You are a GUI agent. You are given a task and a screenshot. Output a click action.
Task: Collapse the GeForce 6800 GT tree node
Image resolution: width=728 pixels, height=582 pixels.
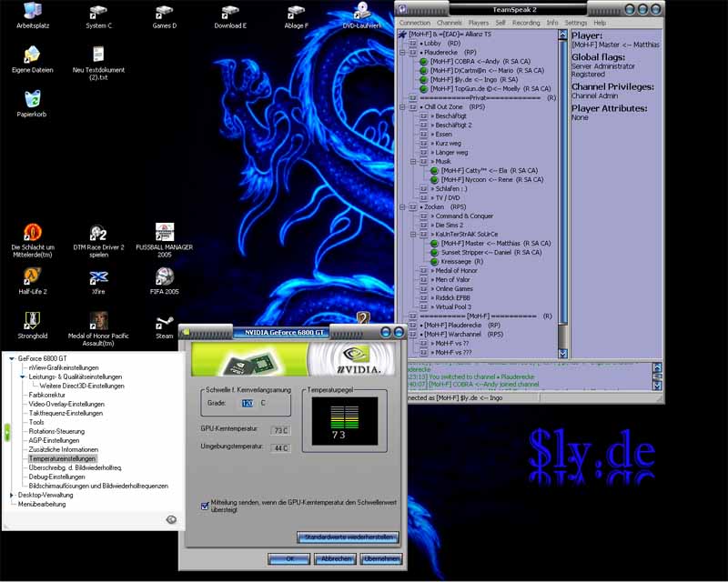(12, 358)
